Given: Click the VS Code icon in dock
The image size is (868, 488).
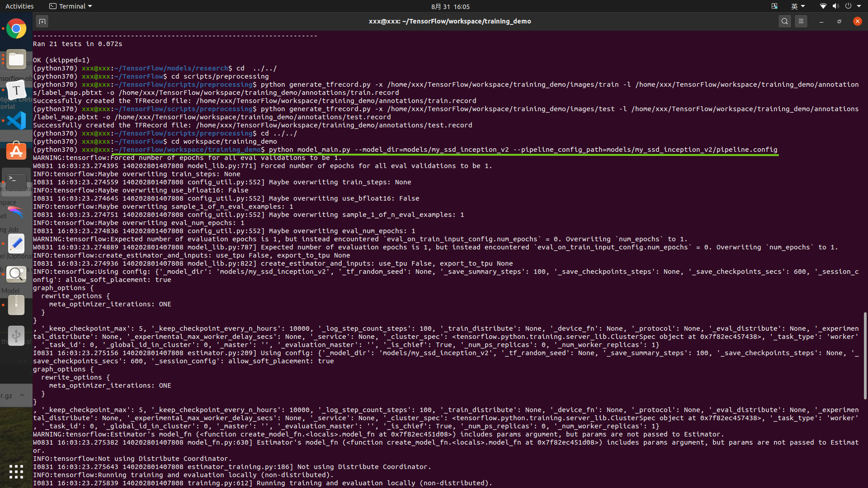Looking at the screenshot, I should (16, 120).
